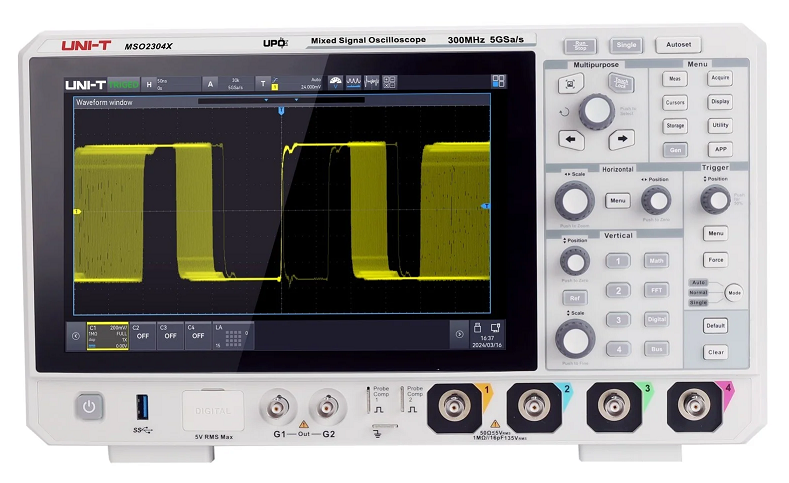Push the screenshot capture key in Multipurpose

pos(571,84)
